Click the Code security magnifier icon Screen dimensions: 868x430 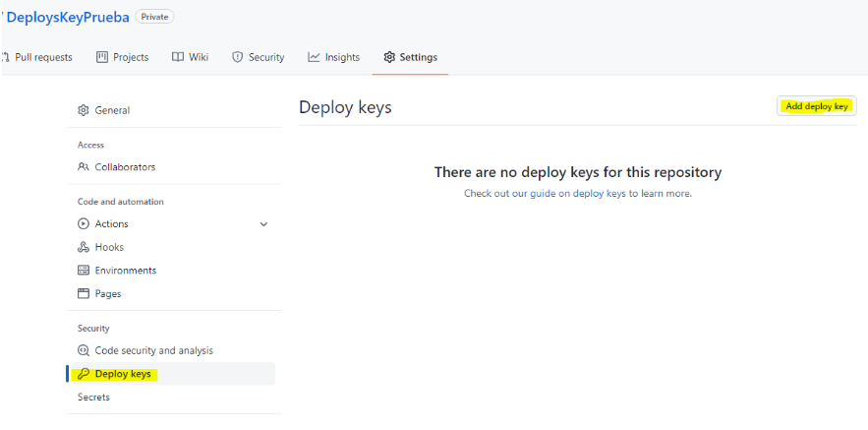click(x=83, y=350)
